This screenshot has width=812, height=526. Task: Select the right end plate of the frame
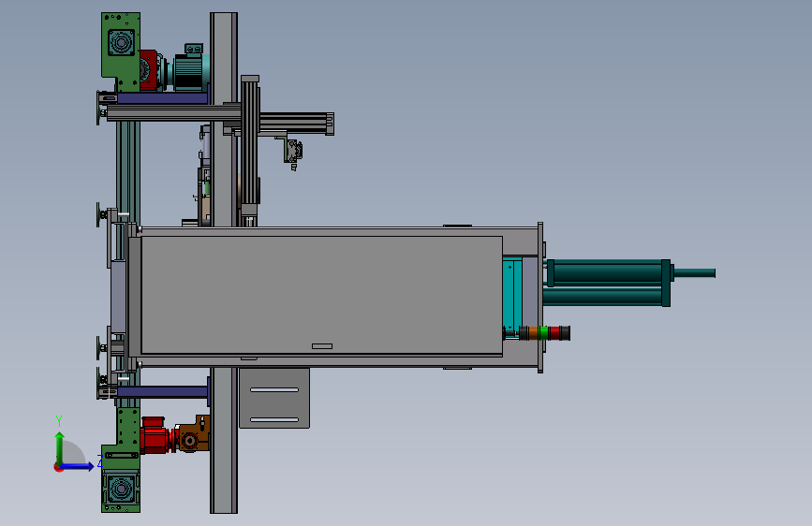pyautogui.click(x=540, y=298)
